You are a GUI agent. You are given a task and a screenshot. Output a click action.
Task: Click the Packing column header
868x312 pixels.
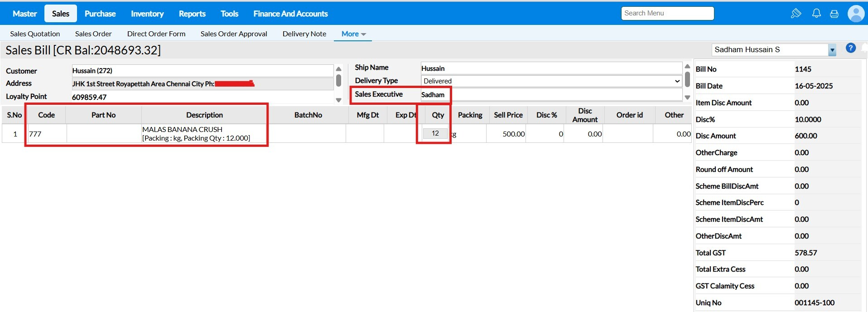pos(470,115)
